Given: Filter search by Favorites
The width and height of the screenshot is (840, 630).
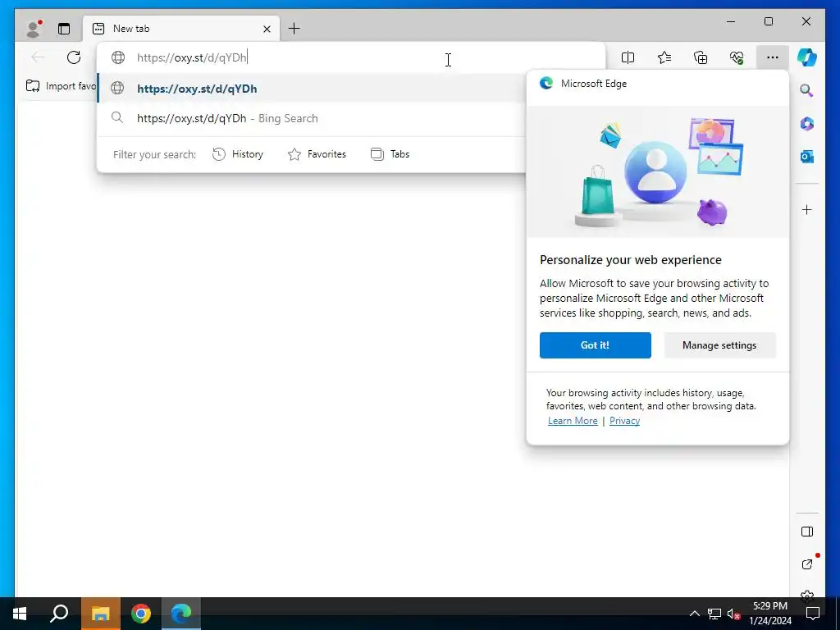Looking at the screenshot, I should click(317, 154).
